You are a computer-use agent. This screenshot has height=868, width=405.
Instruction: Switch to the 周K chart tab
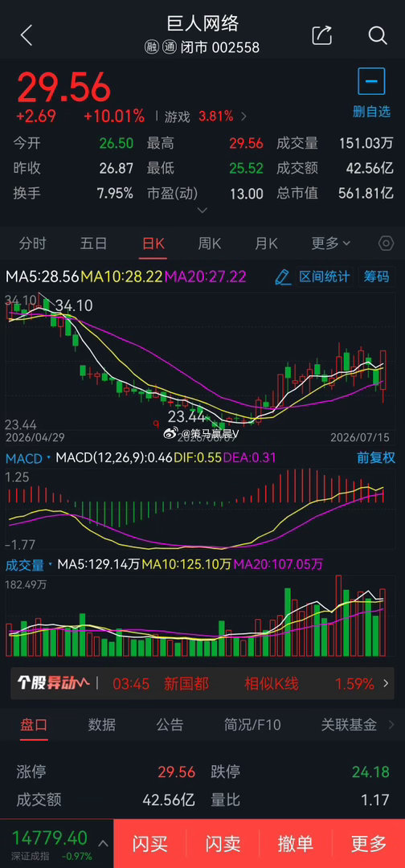pyautogui.click(x=210, y=243)
